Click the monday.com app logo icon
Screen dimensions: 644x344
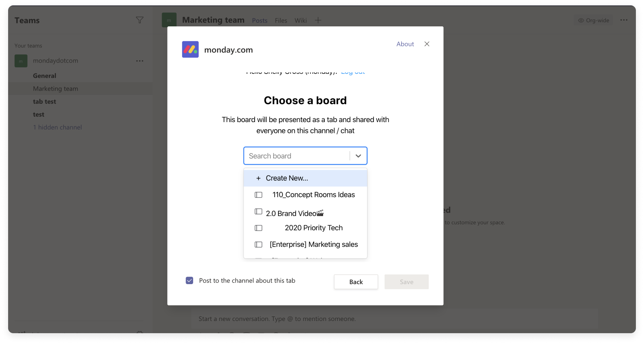coord(190,49)
